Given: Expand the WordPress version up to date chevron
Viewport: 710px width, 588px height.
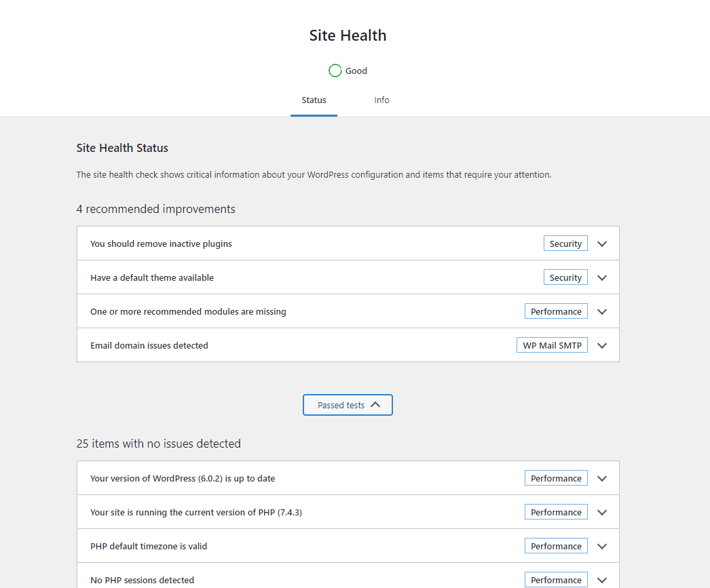Looking at the screenshot, I should point(602,478).
